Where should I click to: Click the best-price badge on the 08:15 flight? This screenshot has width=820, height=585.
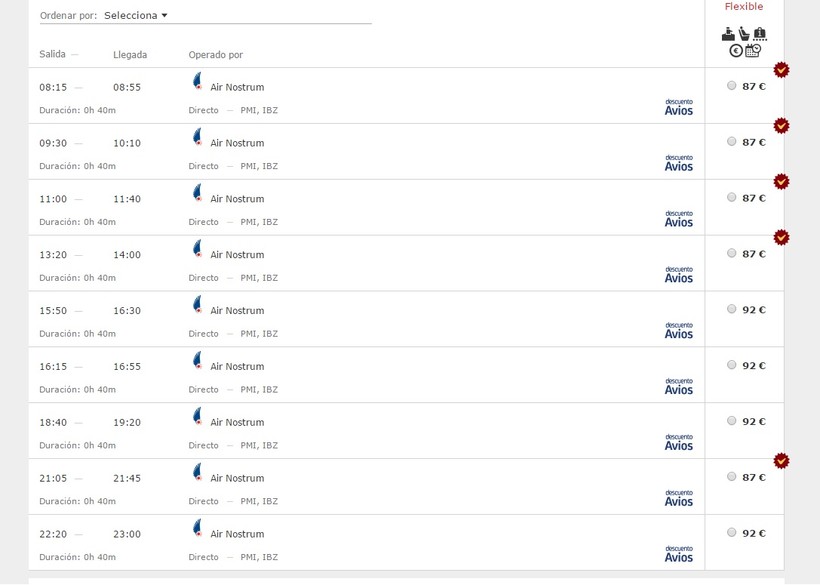coord(781,70)
